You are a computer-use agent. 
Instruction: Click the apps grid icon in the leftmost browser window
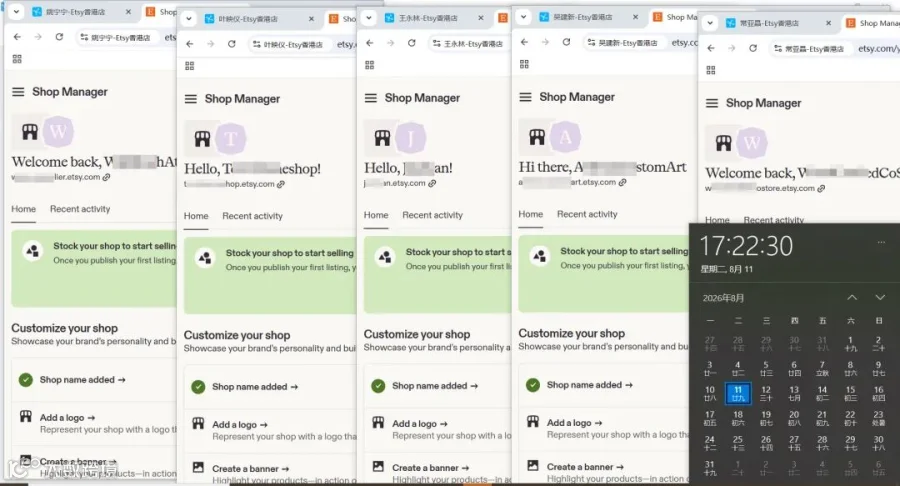click(x=17, y=59)
